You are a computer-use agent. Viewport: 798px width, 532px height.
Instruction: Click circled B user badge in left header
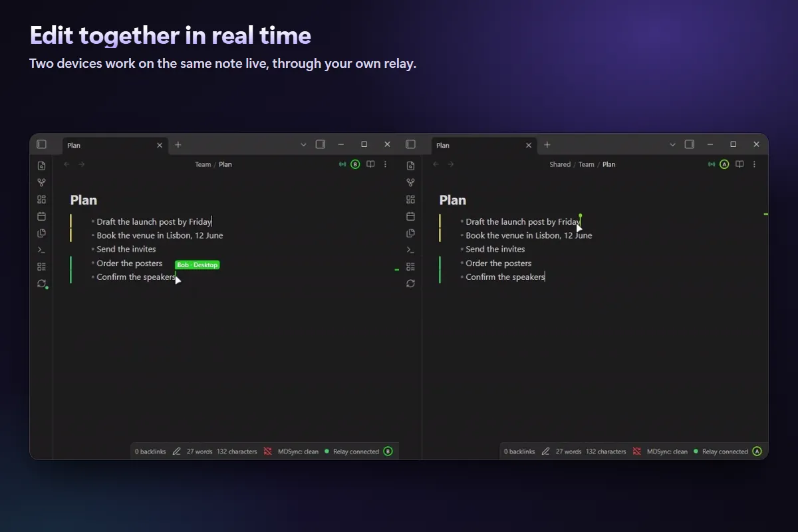click(355, 164)
